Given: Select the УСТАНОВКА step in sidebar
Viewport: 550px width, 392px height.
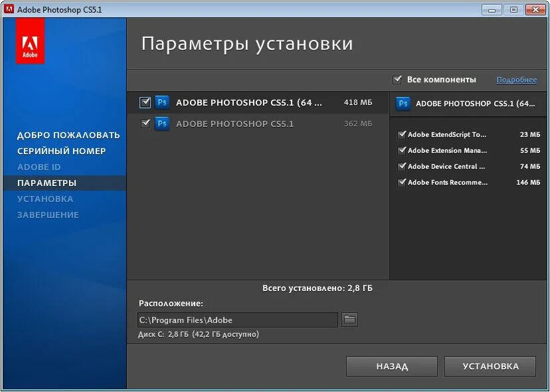Looking at the screenshot, I should [45, 199].
